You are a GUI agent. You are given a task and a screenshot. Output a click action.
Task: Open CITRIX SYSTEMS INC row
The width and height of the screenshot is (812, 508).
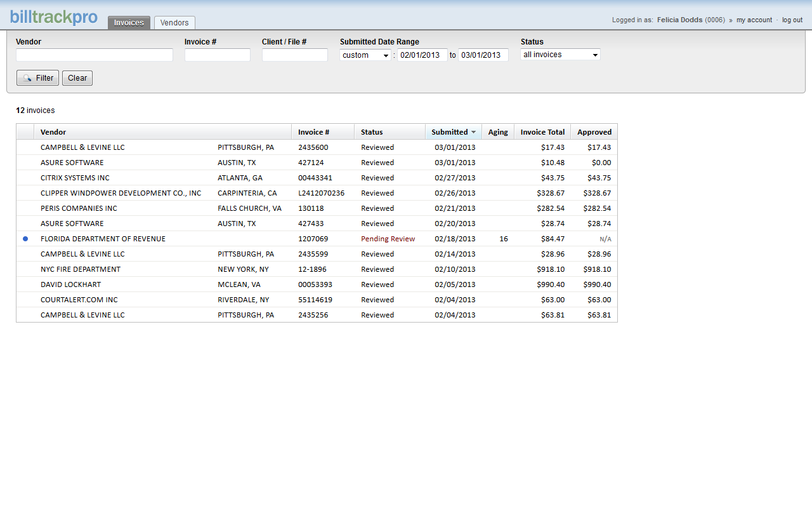click(x=317, y=178)
